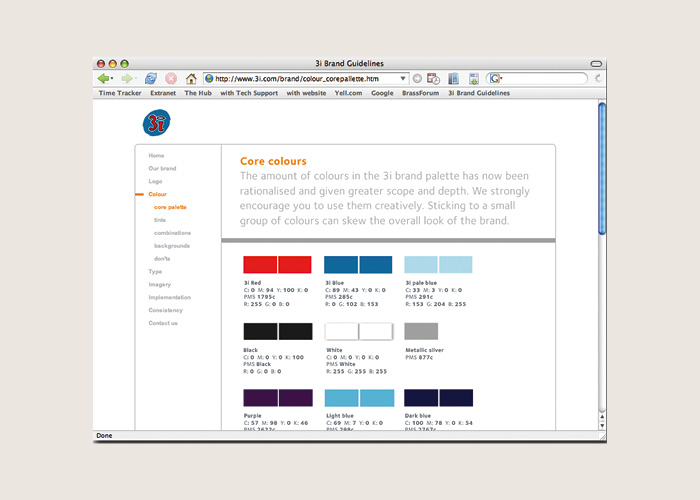700x500 pixels.
Task: Open with Tech Support bookmark
Action: coord(249,93)
